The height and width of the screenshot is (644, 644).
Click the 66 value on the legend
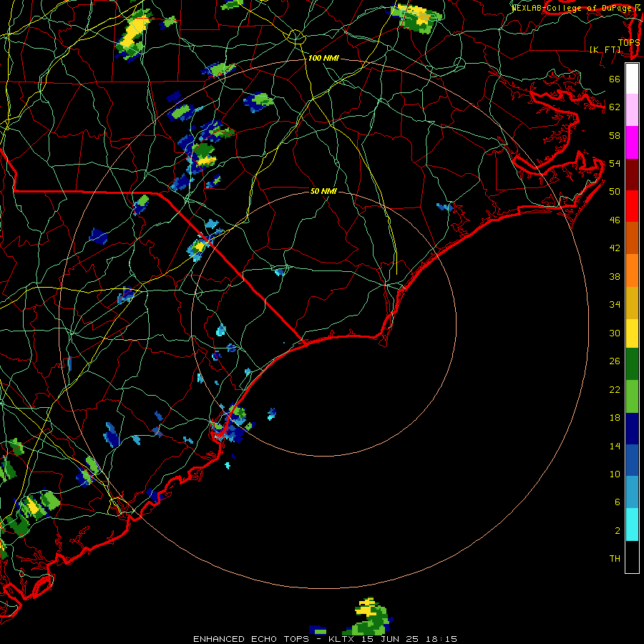[x=615, y=79]
